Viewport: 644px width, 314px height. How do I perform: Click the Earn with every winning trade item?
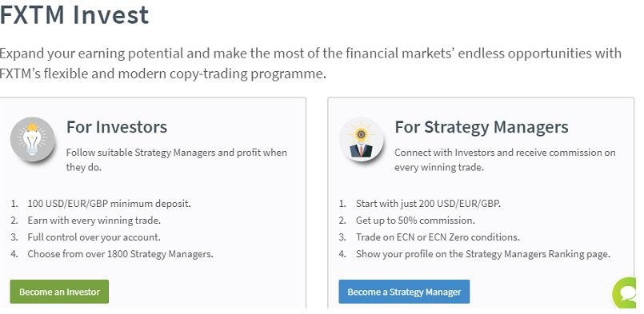click(x=94, y=221)
